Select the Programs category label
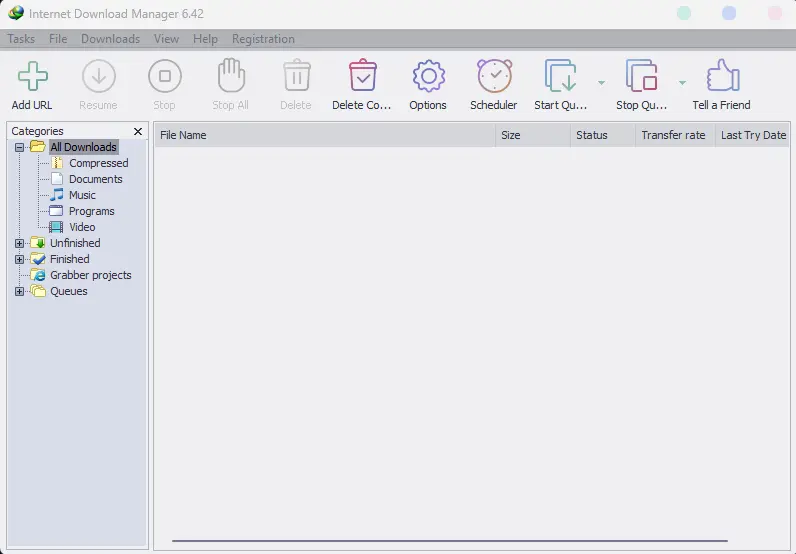This screenshot has width=796, height=554. pos(91,211)
